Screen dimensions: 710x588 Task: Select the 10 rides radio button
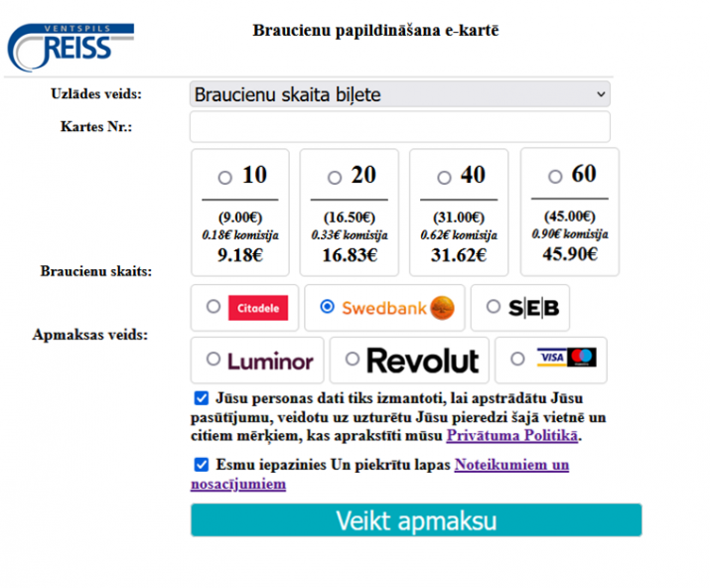pyautogui.click(x=225, y=177)
